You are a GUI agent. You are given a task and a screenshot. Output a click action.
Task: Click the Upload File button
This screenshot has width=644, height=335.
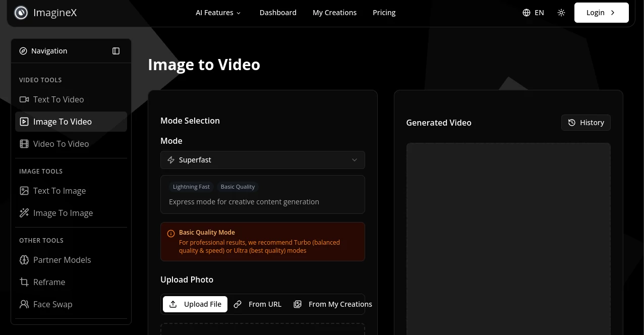[195, 304]
